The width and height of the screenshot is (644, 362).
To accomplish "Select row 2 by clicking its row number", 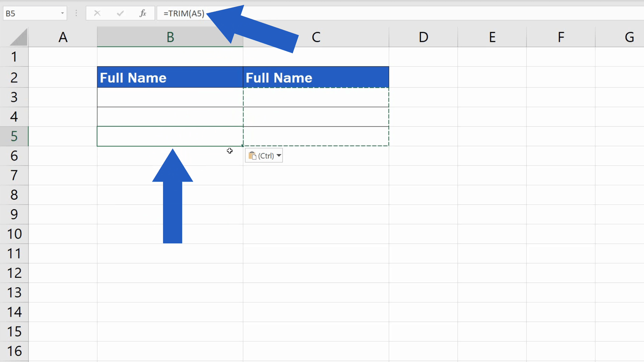I will coord(14,77).
